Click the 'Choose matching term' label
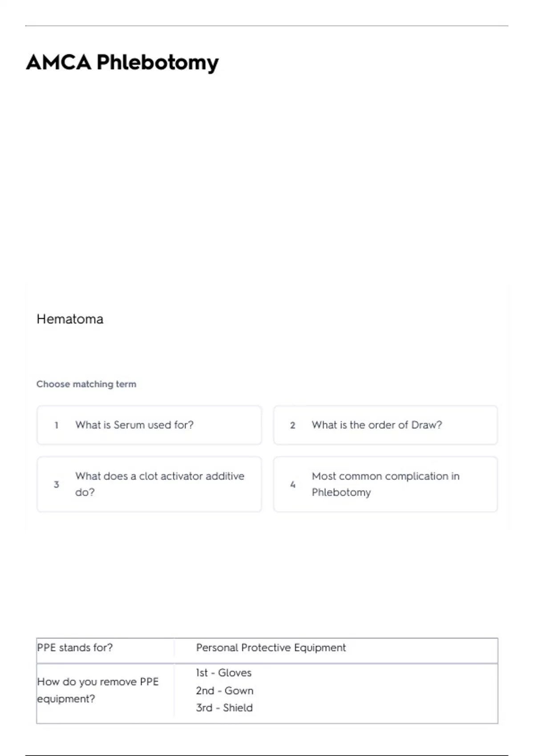Screen dimensions: 534x756 coord(86,384)
